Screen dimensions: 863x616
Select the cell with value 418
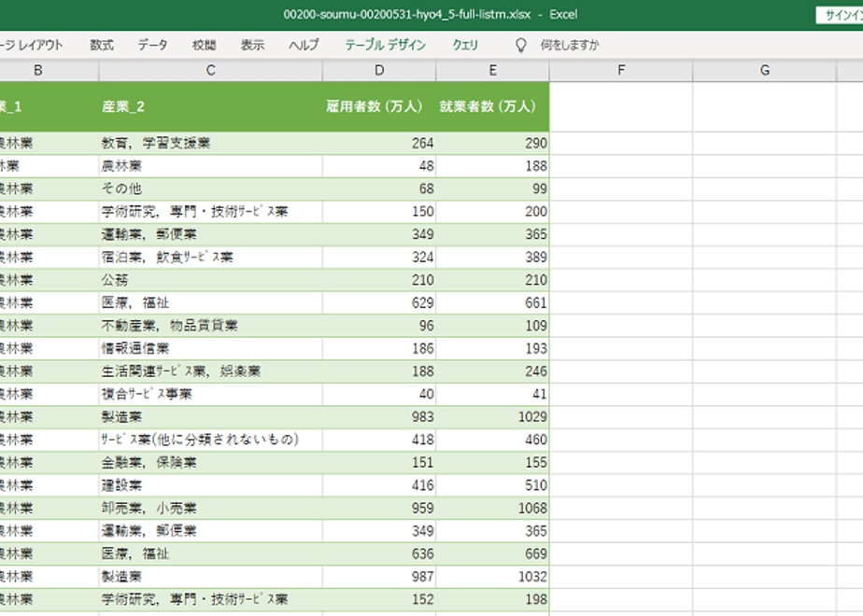pos(379,440)
